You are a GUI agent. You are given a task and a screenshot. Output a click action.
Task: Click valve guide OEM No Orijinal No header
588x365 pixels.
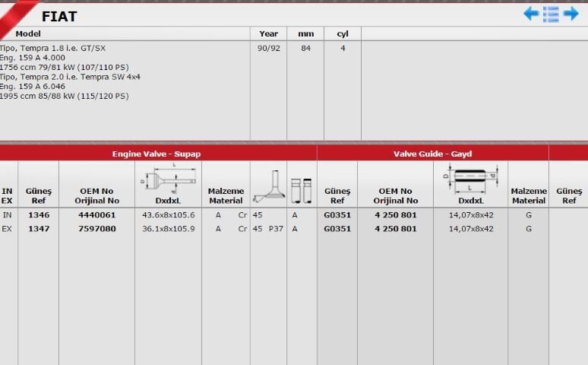coord(395,196)
